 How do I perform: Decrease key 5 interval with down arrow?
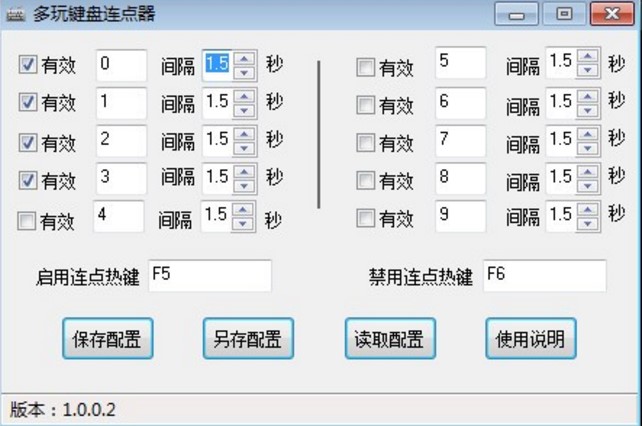point(588,70)
